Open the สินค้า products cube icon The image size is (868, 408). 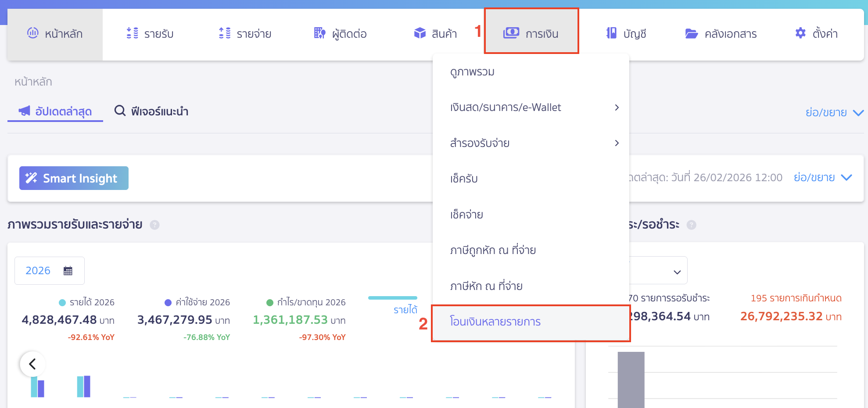click(x=420, y=32)
